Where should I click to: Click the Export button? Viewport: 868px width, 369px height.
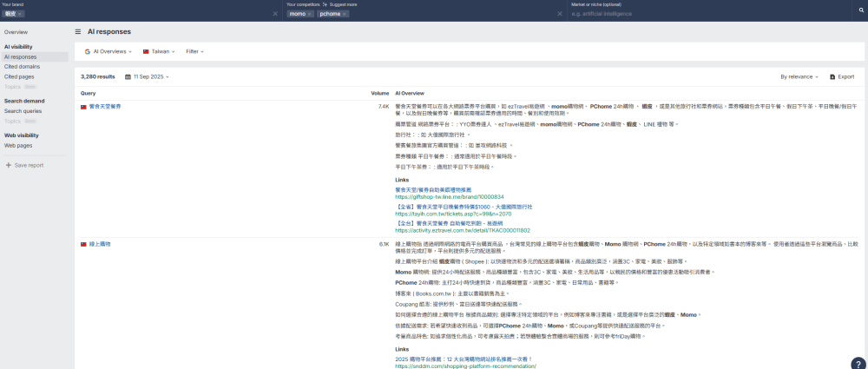(x=842, y=77)
